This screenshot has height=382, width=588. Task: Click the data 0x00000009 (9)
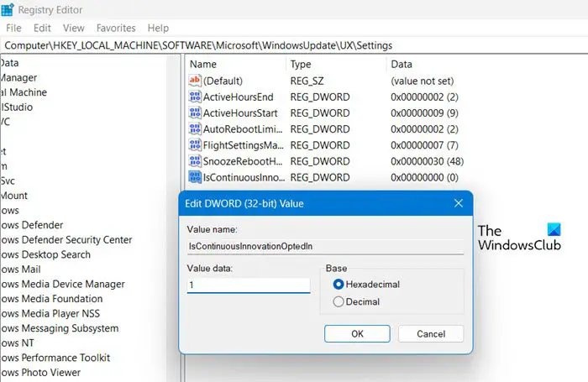(x=424, y=113)
